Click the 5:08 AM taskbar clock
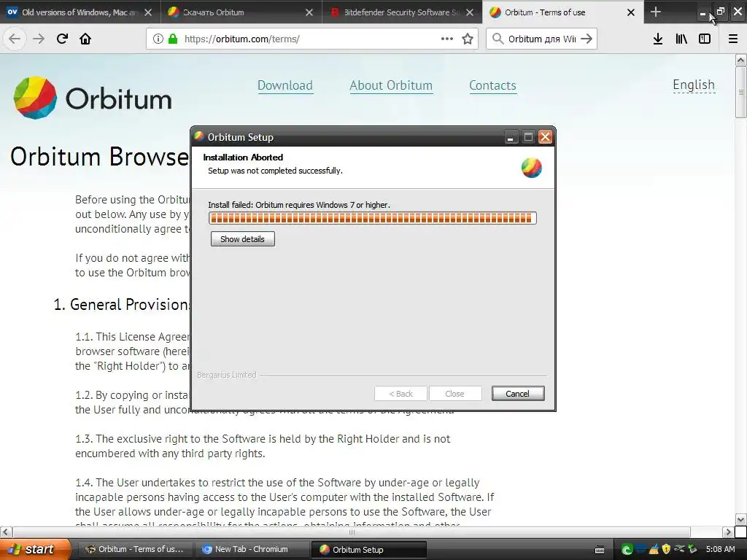This screenshot has width=747, height=560. click(720, 550)
